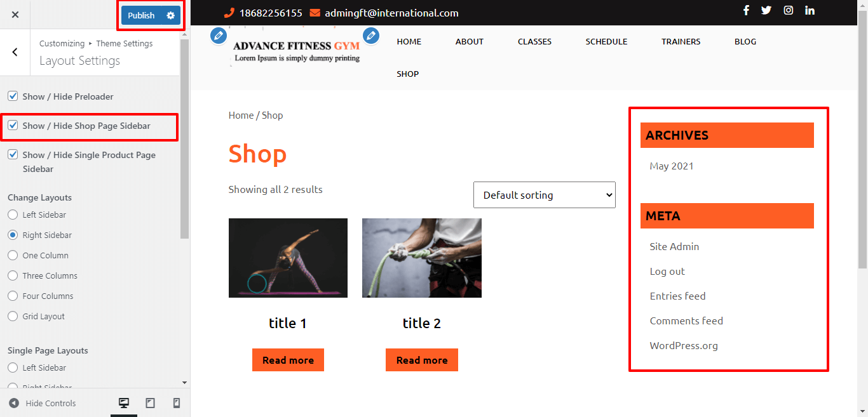
Task: Open the CLASSES menu item
Action: (534, 41)
